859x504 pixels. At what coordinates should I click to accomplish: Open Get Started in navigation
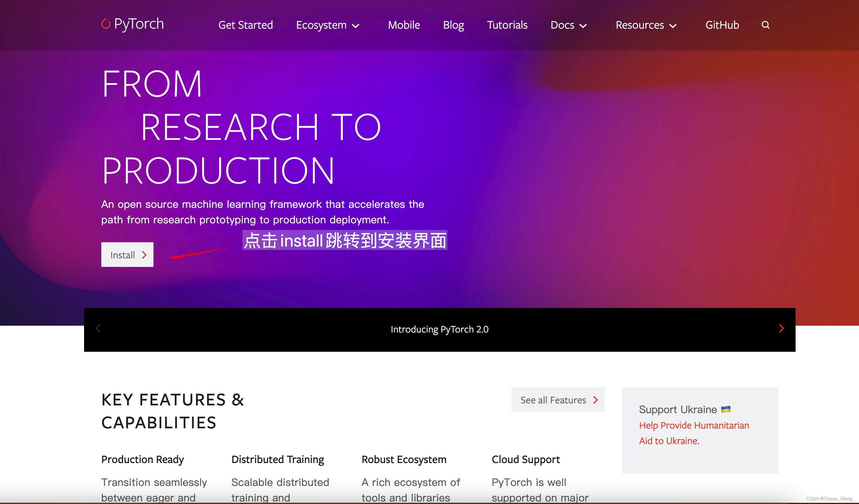(x=245, y=25)
